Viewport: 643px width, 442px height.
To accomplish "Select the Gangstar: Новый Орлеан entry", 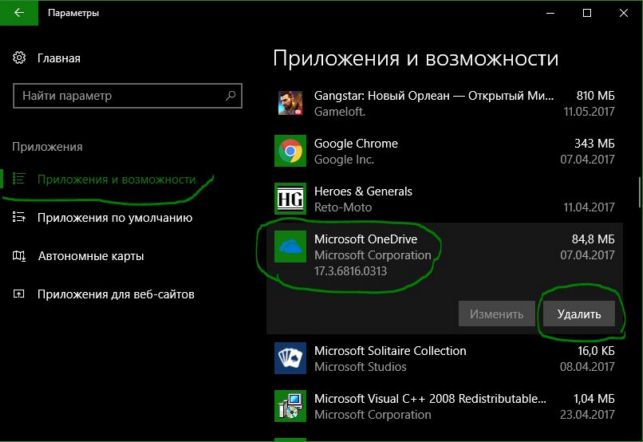I will point(434,96).
